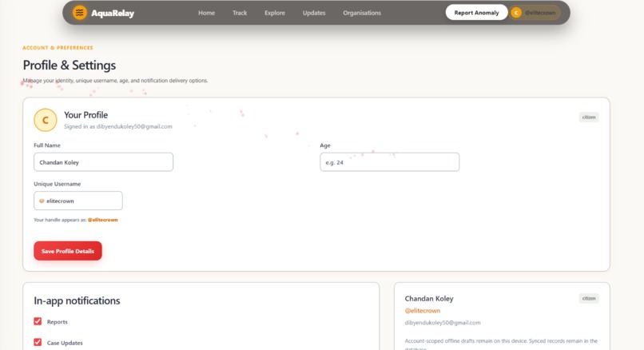This screenshot has height=350, width=644.
Task: Click the citizen badge in Chandan Koley card
Action: [589, 298]
